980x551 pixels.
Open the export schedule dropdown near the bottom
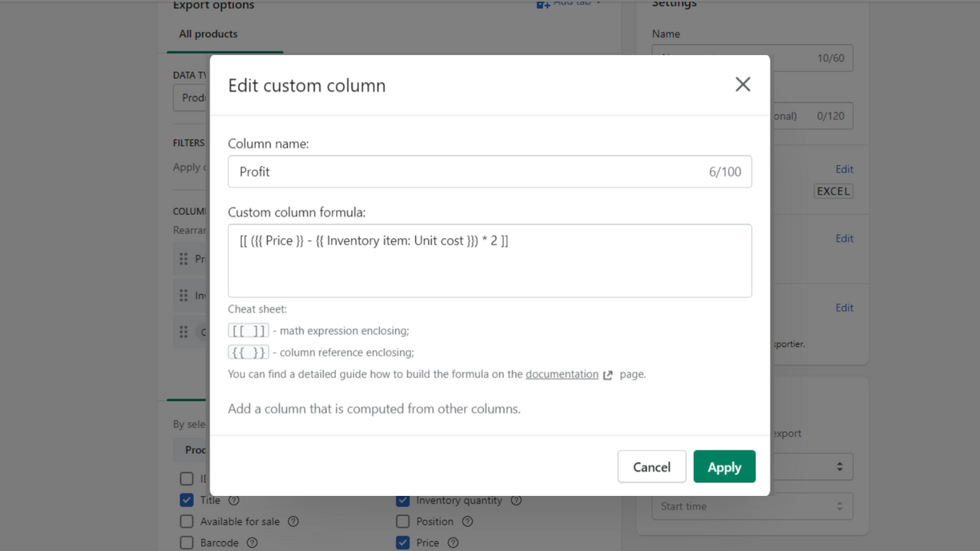[841, 466]
